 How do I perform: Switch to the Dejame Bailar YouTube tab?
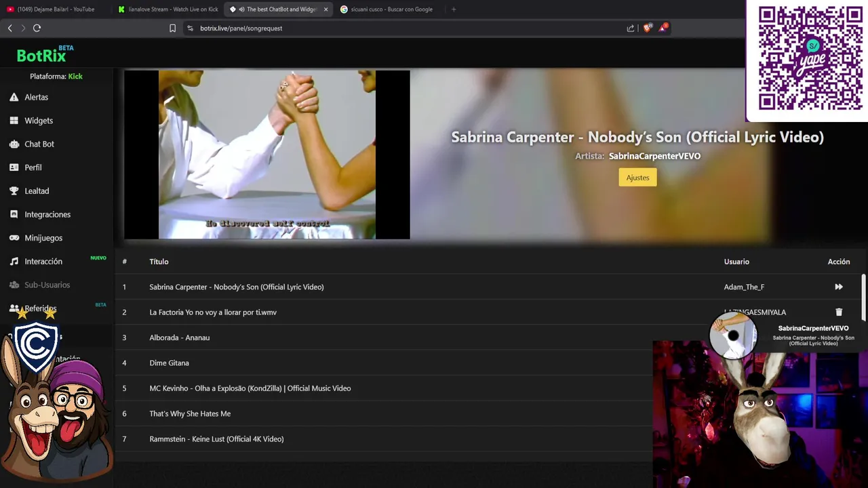point(56,9)
